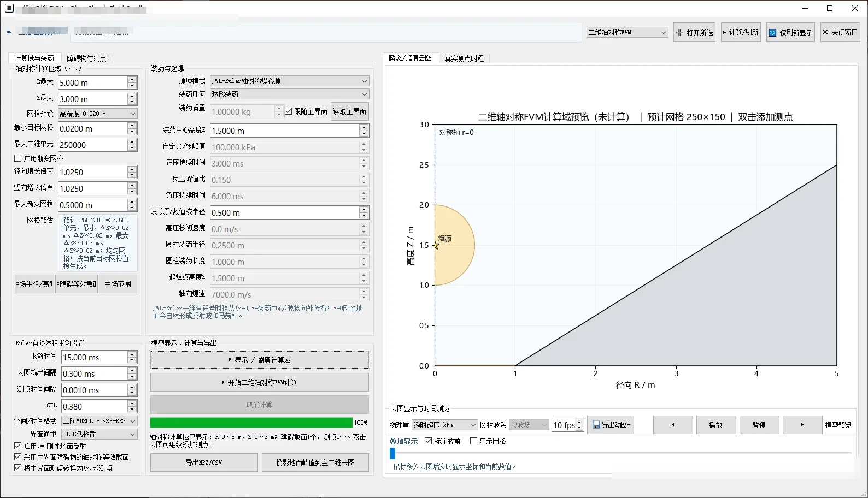The image size is (868, 498).
Task: Click the 暂停 pause button
Action: pos(759,425)
